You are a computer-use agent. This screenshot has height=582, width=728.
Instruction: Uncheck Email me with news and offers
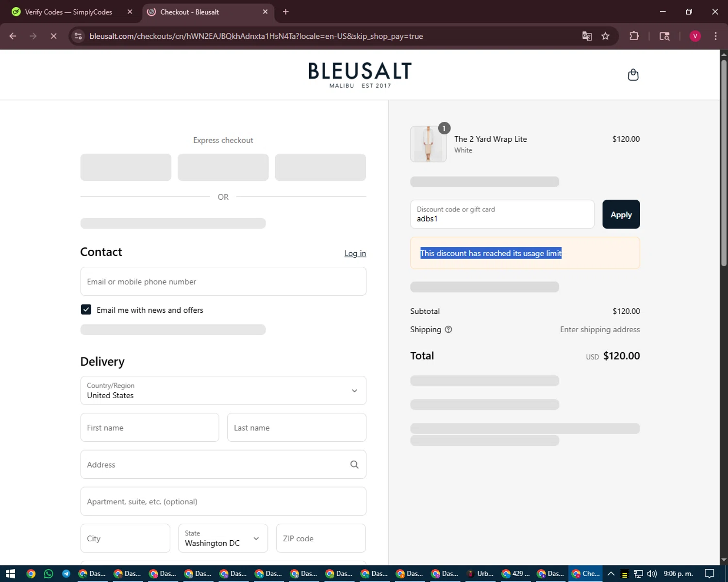tap(86, 309)
